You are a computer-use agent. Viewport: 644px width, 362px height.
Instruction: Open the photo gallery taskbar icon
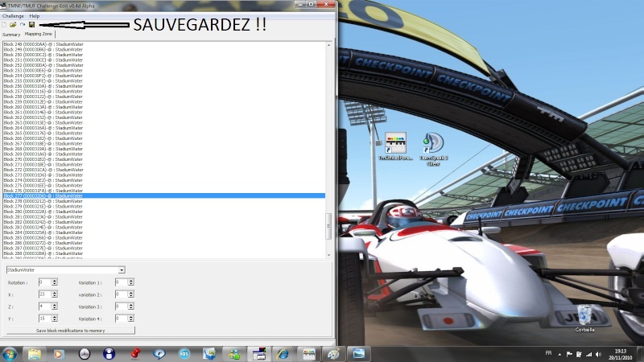click(x=209, y=354)
